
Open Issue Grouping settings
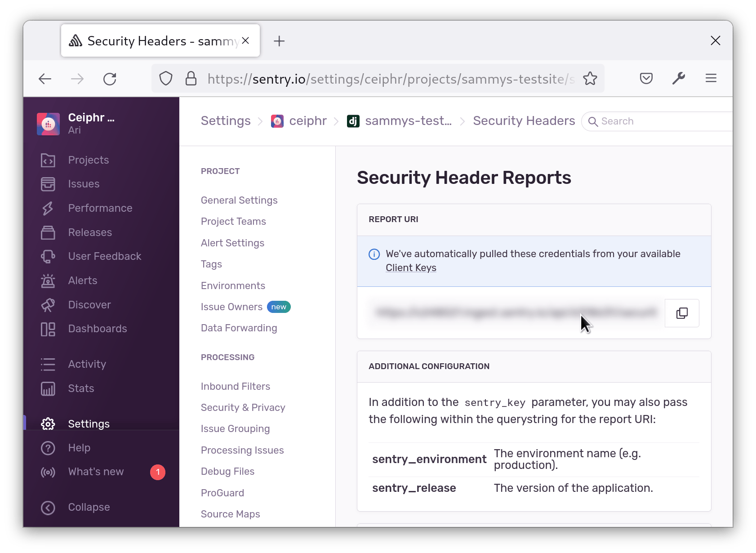pyautogui.click(x=235, y=429)
